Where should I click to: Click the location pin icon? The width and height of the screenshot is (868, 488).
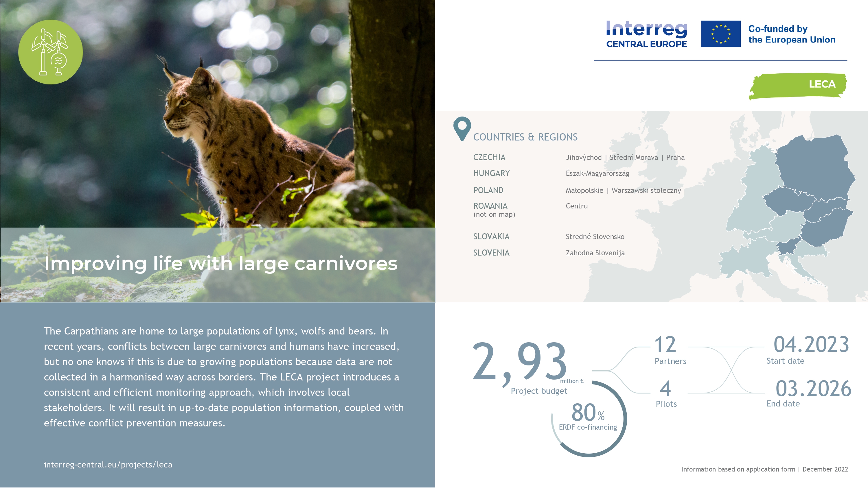[462, 129]
